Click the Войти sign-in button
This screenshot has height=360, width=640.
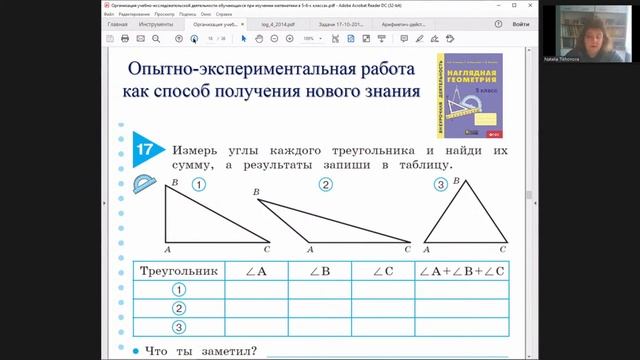coord(521,24)
